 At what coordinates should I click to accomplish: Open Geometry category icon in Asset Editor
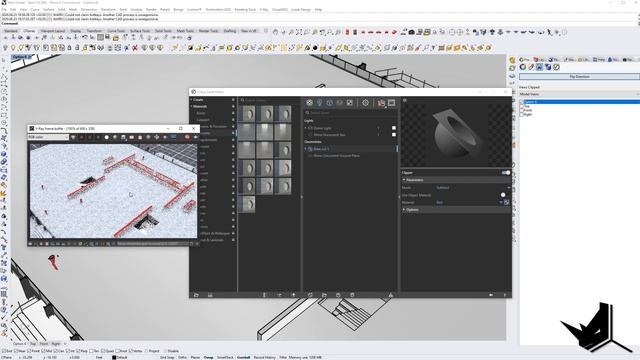329,103
